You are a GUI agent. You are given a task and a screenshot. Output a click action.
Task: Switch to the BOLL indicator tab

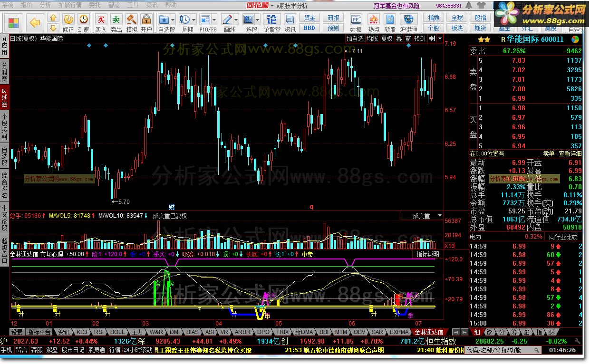click(117, 332)
